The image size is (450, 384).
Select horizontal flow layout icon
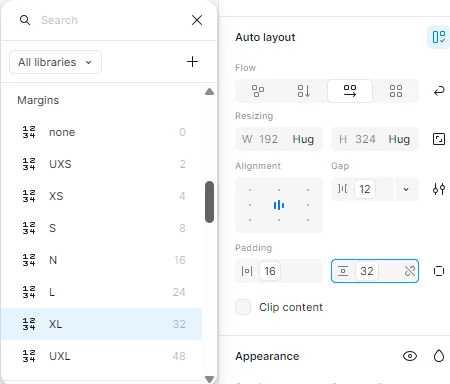point(350,91)
